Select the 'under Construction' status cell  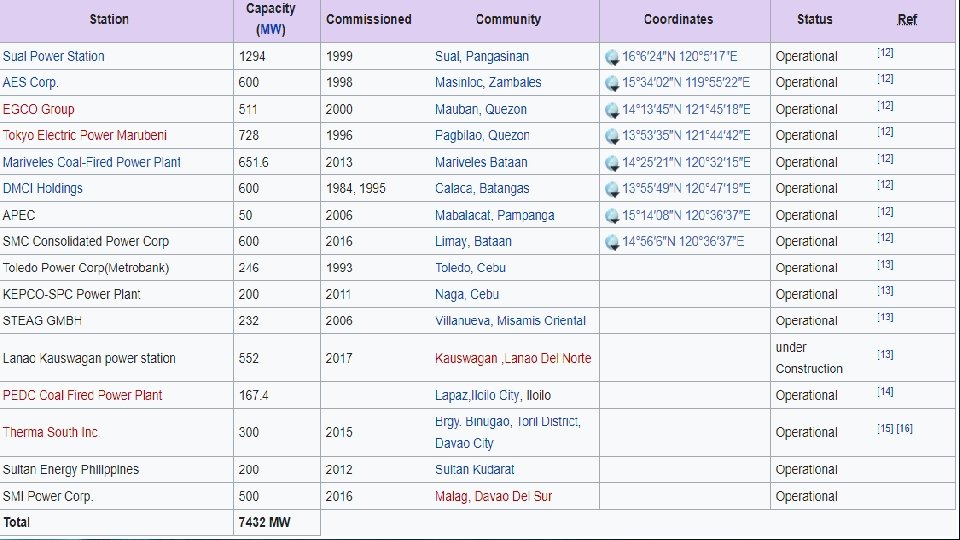(809, 358)
